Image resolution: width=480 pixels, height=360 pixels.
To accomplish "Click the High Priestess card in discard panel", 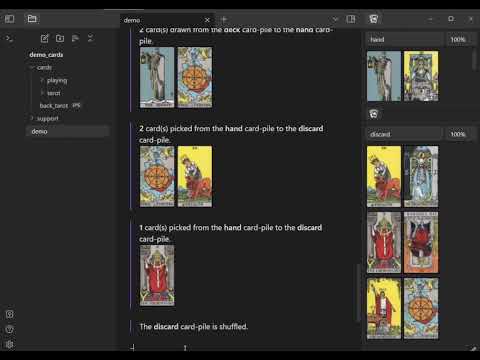I will 421,176.
